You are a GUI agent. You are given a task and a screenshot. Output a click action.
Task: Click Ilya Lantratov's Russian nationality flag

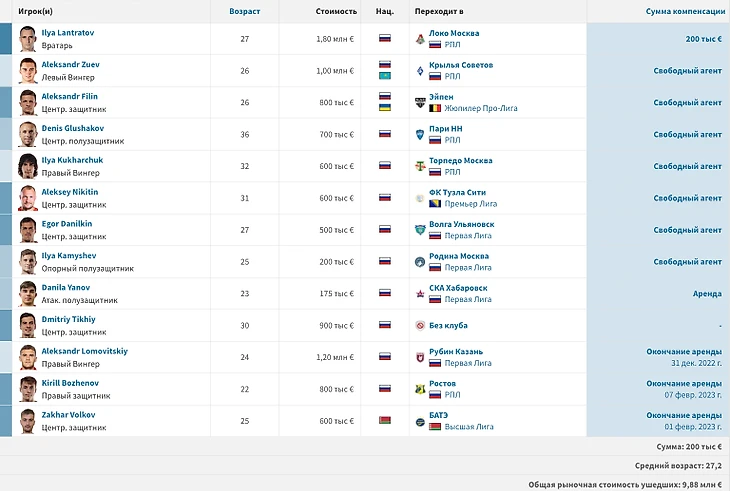[385, 38]
